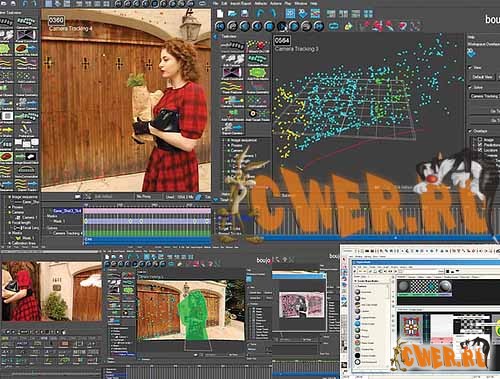This screenshot has height=379, width=500.
Task: Select Camera 1 in the tree
Action: pyautogui.click(x=29, y=217)
